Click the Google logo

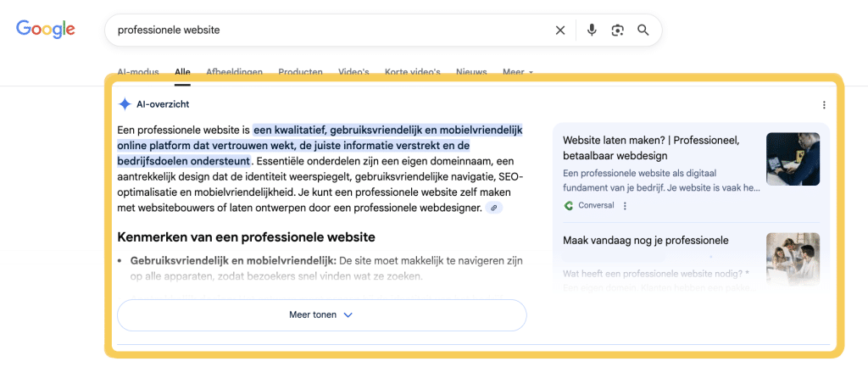click(46, 28)
